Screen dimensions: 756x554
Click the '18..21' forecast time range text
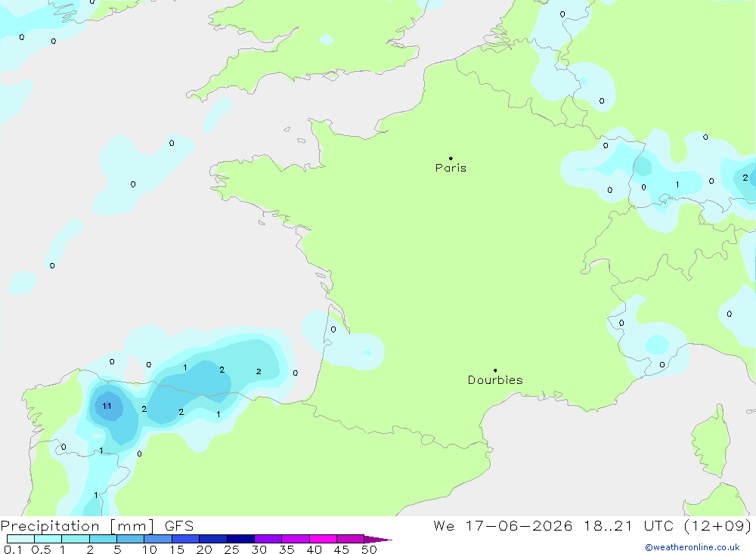coord(608,526)
